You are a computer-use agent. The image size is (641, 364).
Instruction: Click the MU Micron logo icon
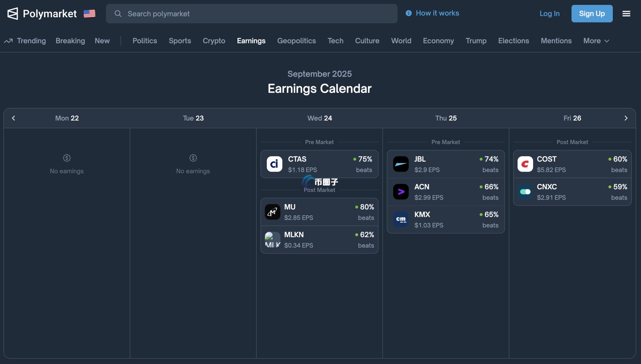coord(272,212)
